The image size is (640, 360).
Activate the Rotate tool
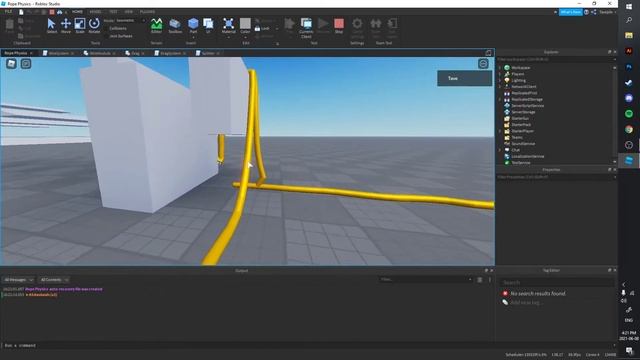[x=94, y=26]
